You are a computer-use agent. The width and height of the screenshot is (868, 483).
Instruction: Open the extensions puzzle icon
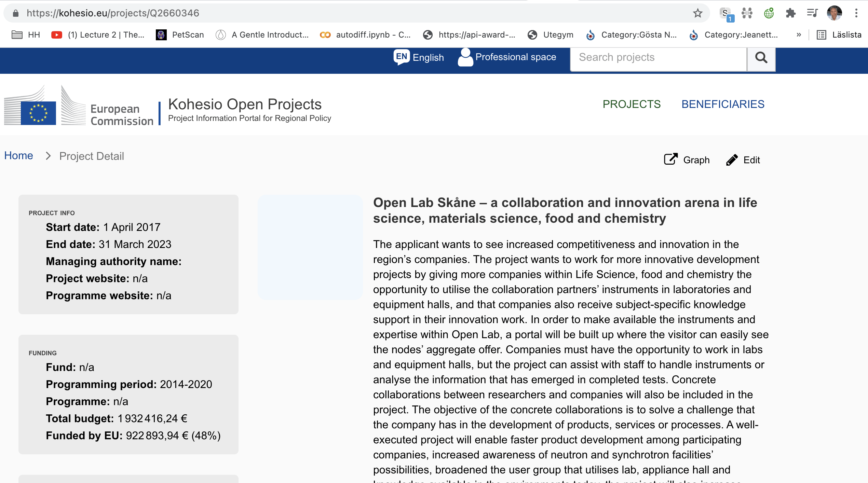click(790, 13)
